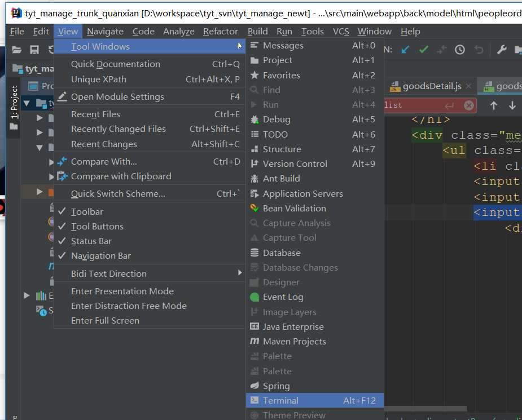
Task: Collapse the project root tree node
Action: click(x=27, y=103)
